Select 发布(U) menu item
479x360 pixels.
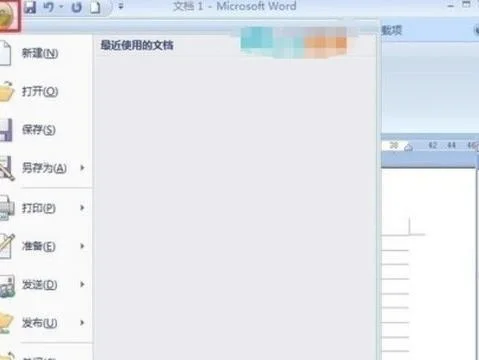click(x=39, y=323)
